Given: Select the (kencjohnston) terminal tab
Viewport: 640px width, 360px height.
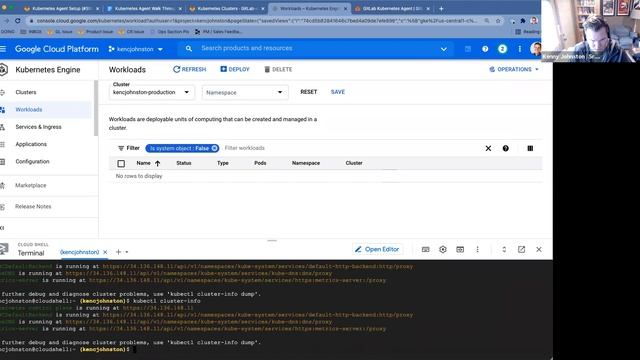Looking at the screenshot, I should pyautogui.click(x=80, y=252).
